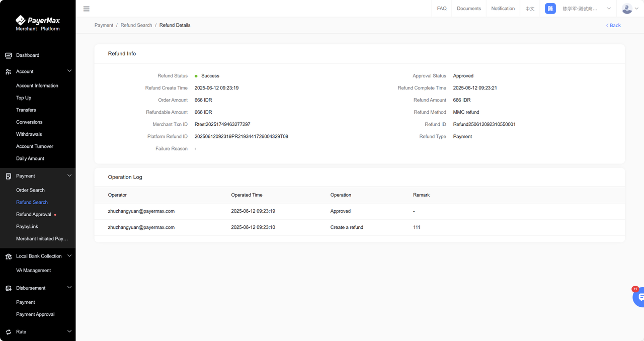
Task: Click Refund ID value Refund250612092310550001
Action: pyautogui.click(x=484, y=124)
